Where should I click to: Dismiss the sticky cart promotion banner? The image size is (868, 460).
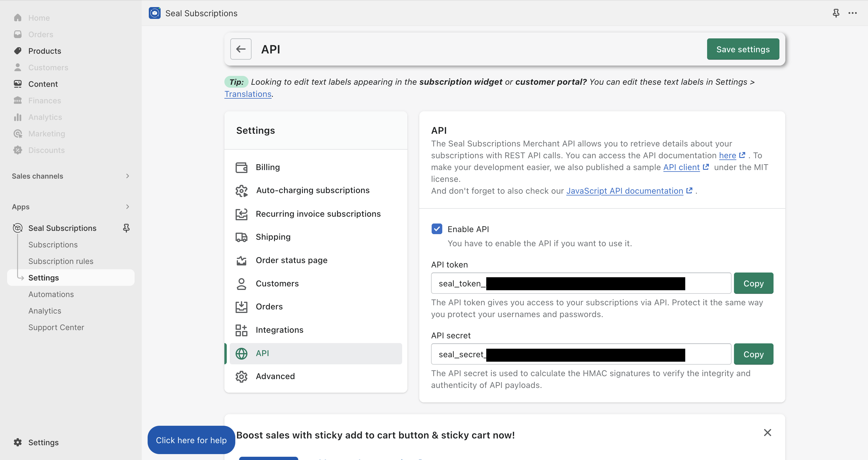767,432
